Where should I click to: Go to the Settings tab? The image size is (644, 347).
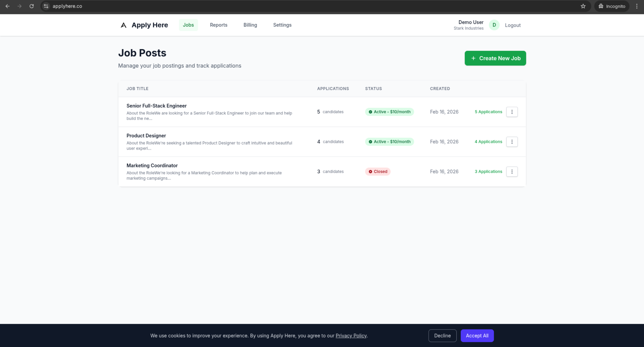coord(282,25)
